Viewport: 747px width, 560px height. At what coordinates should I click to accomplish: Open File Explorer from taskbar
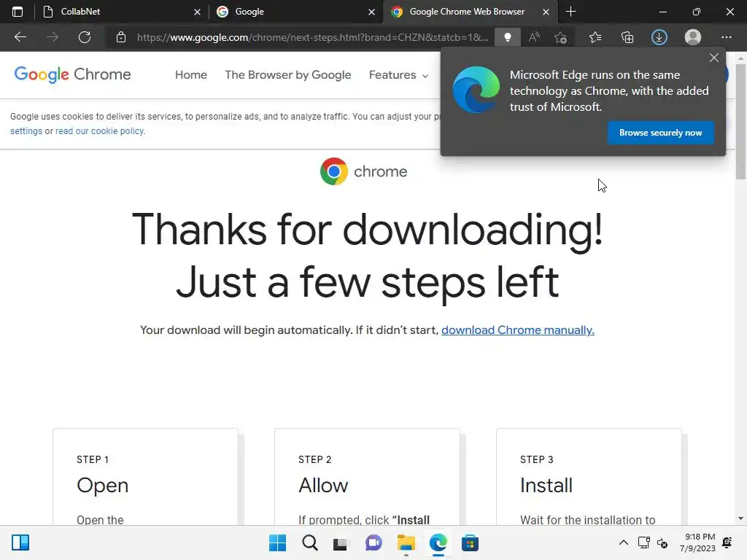pyautogui.click(x=406, y=542)
